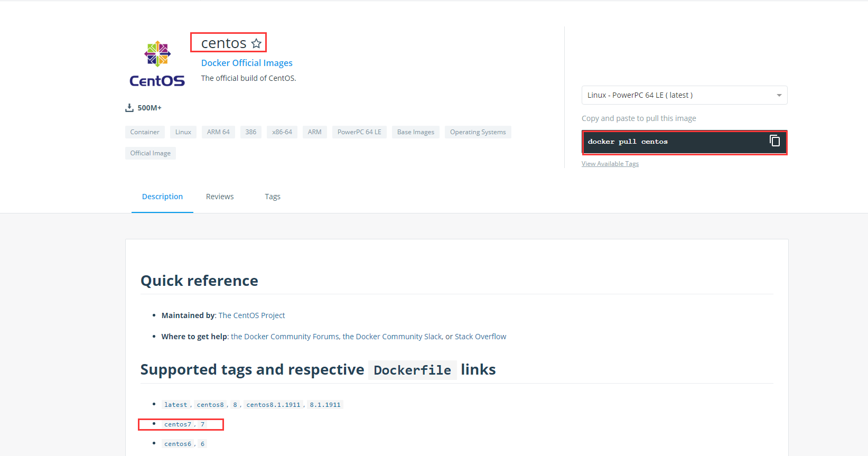Image resolution: width=868 pixels, height=456 pixels.
Task: Click the centos repository title
Action: tap(224, 43)
